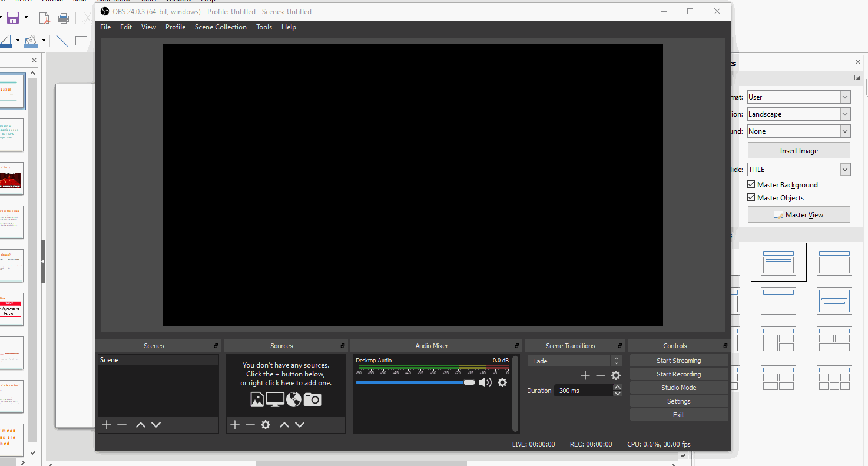Screen dimensions: 868x466
Task: Open the View menu in OBS
Action: click(x=148, y=27)
